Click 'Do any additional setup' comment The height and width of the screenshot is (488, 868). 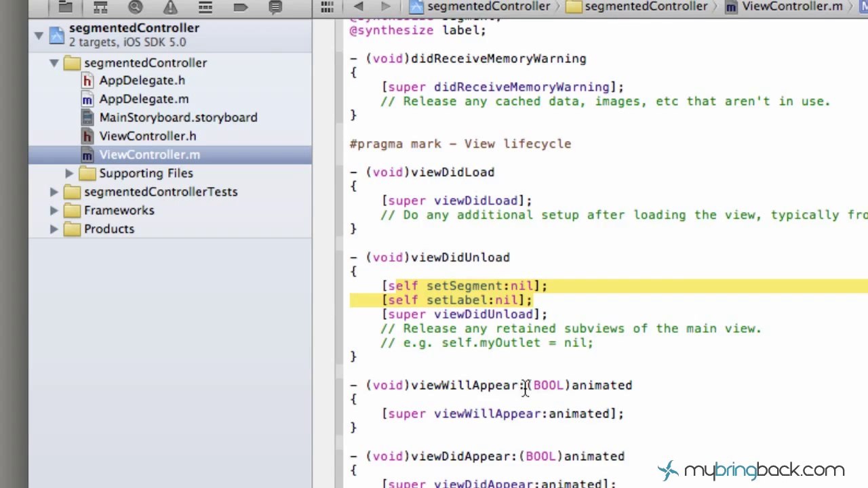(x=624, y=216)
